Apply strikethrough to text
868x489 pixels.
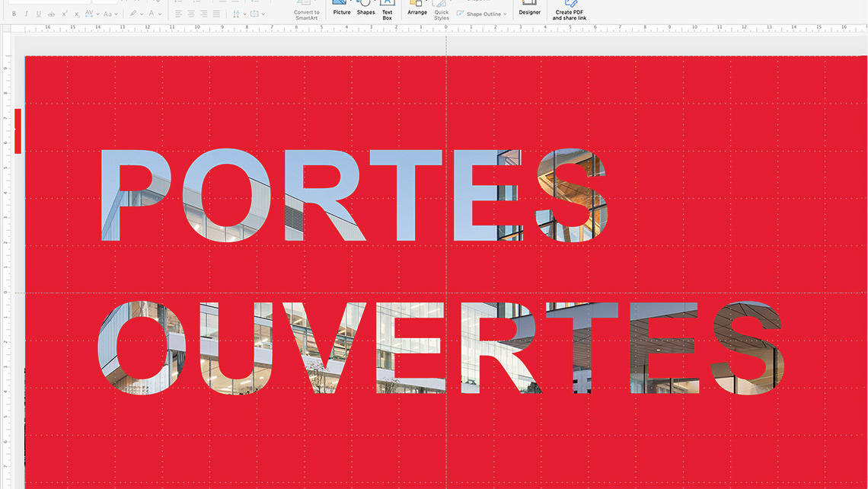[51, 14]
